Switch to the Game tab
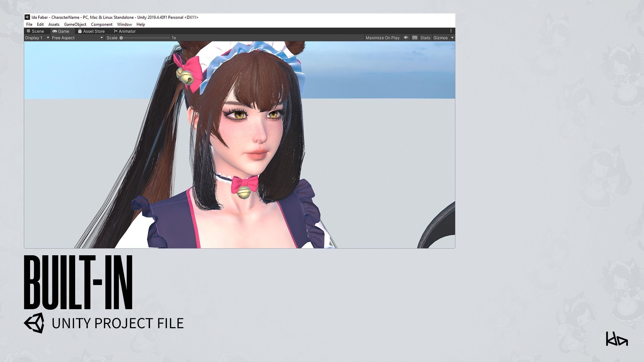The image size is (644, 362). (x=61, y=31)
